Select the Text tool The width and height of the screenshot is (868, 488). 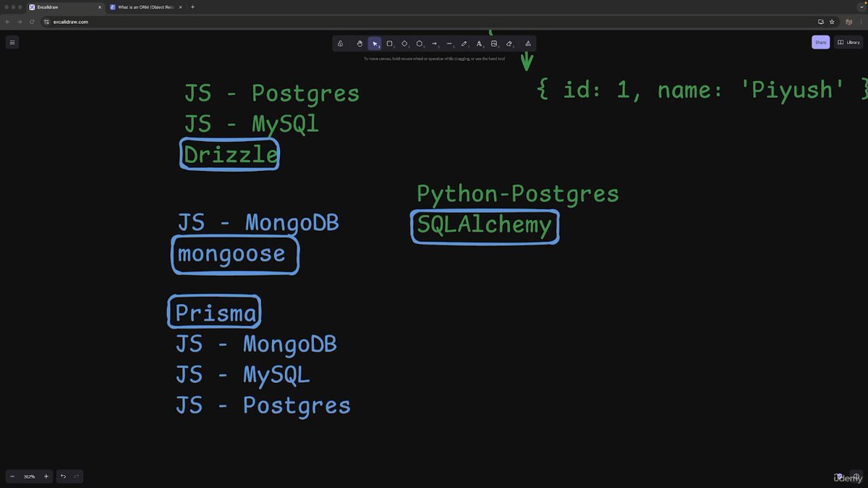pos(479,43)
